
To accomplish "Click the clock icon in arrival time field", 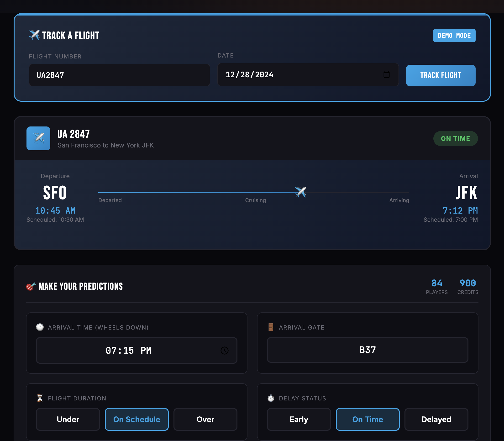I will [x=224, y=350].
